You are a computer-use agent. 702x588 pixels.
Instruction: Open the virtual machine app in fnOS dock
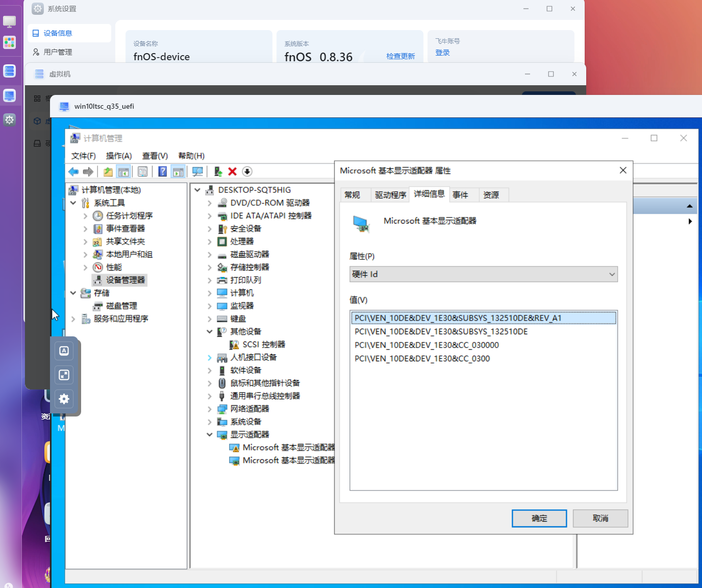coord(10,71)
